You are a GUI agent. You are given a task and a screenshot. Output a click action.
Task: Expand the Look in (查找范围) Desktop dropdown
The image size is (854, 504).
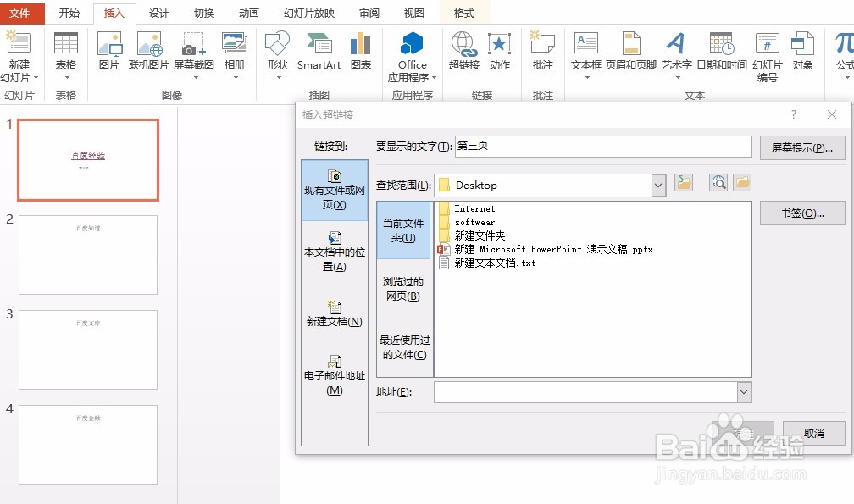tap(658, 186)
